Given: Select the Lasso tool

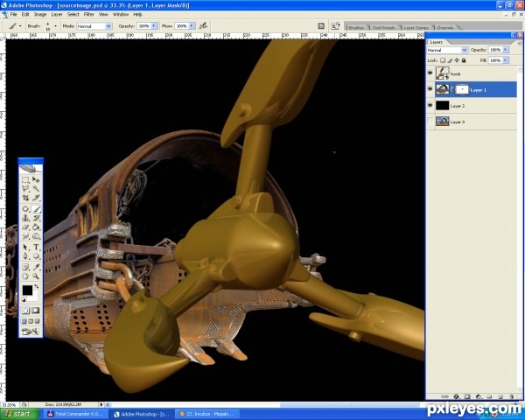Looking at the screenshot, I should [25, 189].
